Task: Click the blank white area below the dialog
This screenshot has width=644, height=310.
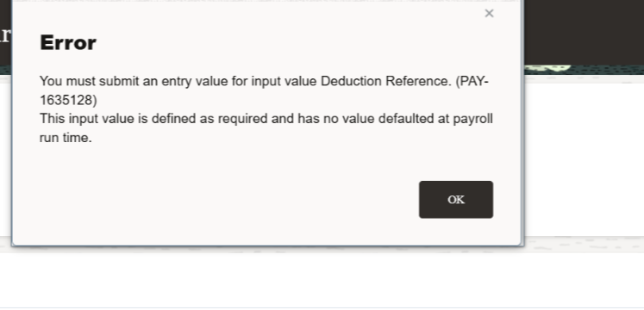Action: coord(322,280)
